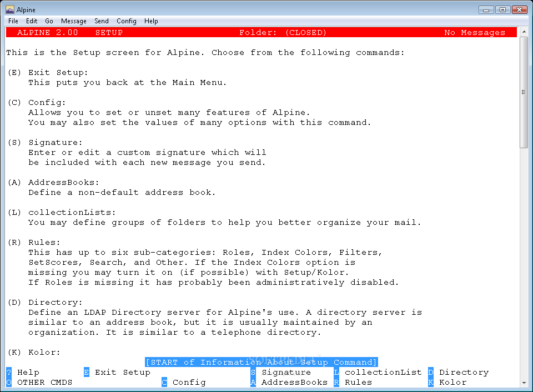
Task: Click the ? Help key command
Action: tap(9, 372)
